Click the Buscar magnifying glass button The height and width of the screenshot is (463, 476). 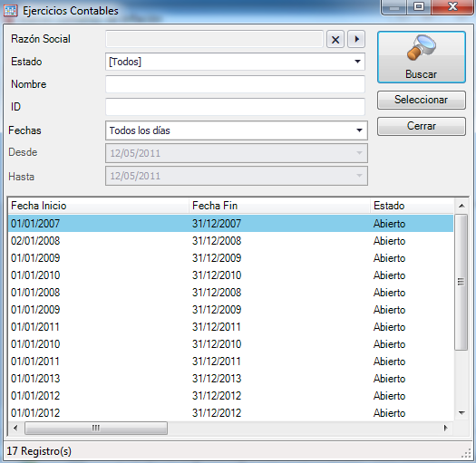tap(422, 57)
